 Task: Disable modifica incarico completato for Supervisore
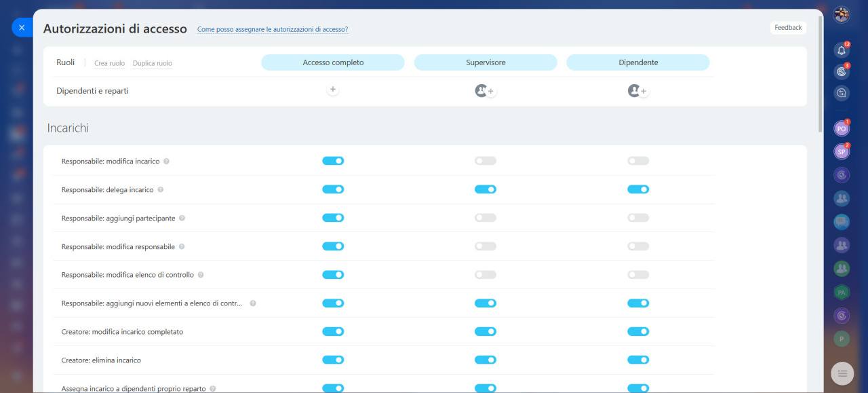[486, 331]
